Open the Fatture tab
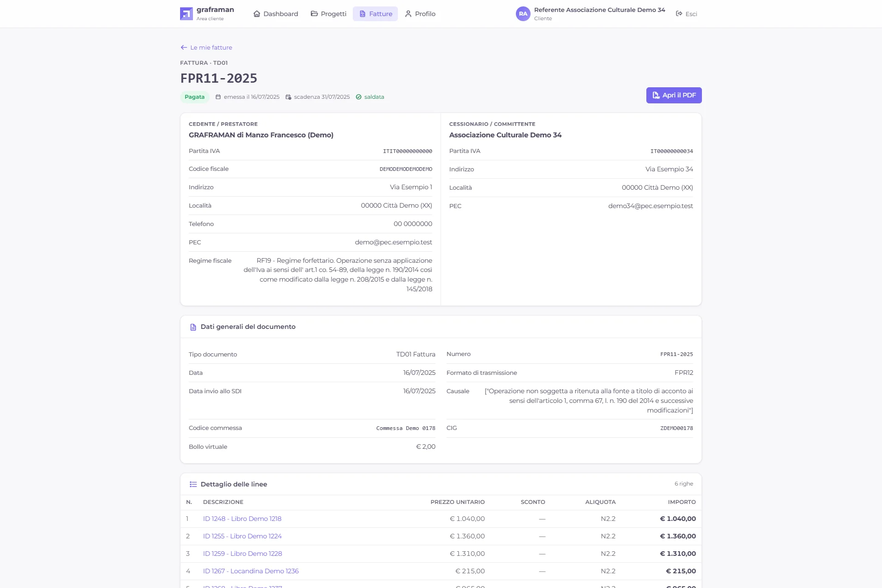Screen dimensions: 882x588 375,14
